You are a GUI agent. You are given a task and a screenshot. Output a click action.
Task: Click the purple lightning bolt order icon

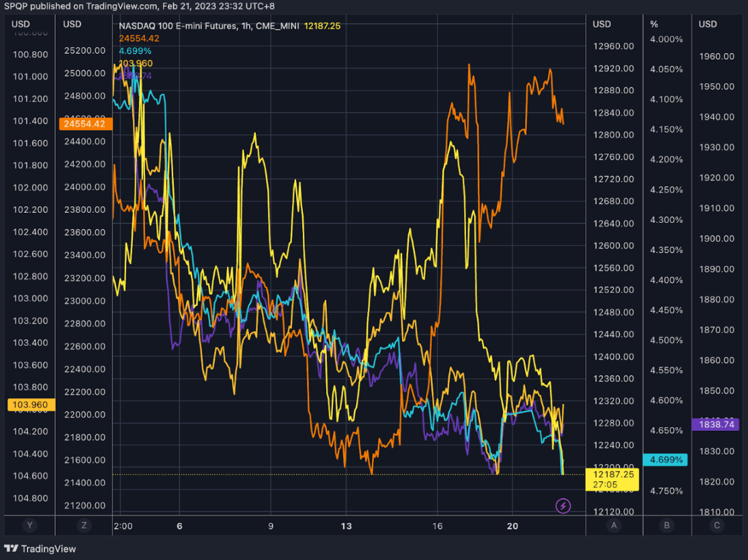coord(563,506)
